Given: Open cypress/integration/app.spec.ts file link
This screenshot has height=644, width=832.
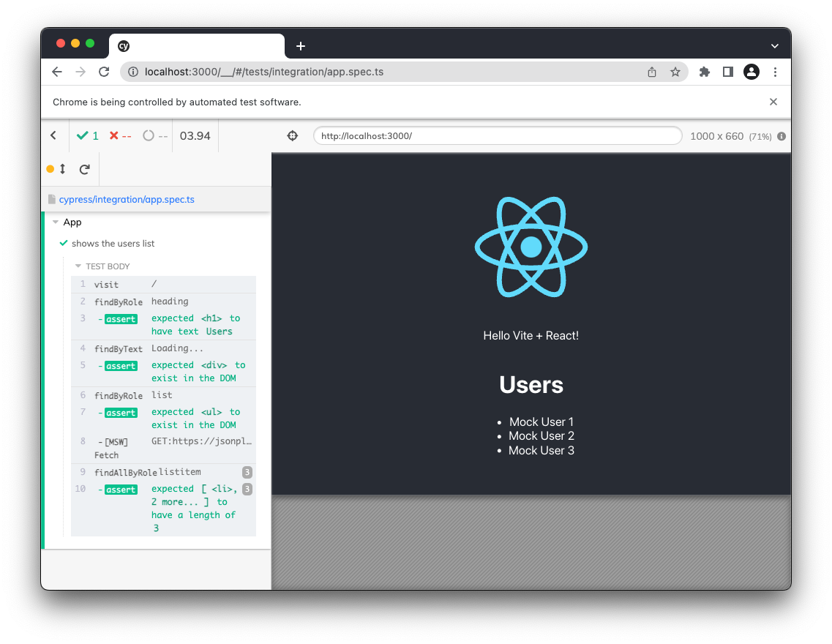Looking at the screenshot, I should pyautogui.click(x=127, y=200).
